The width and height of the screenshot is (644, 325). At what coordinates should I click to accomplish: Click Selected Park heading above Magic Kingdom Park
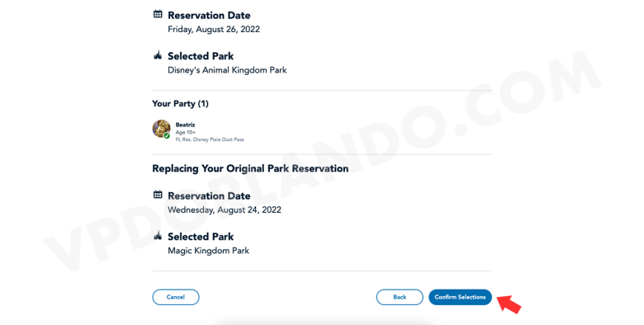(x=201, y=237)
